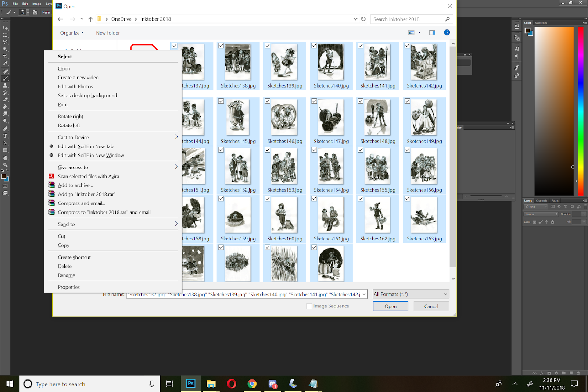Uncheck Sketches141.jpg checkbox
Screen dimensions: 588x392
pos(361,46)
